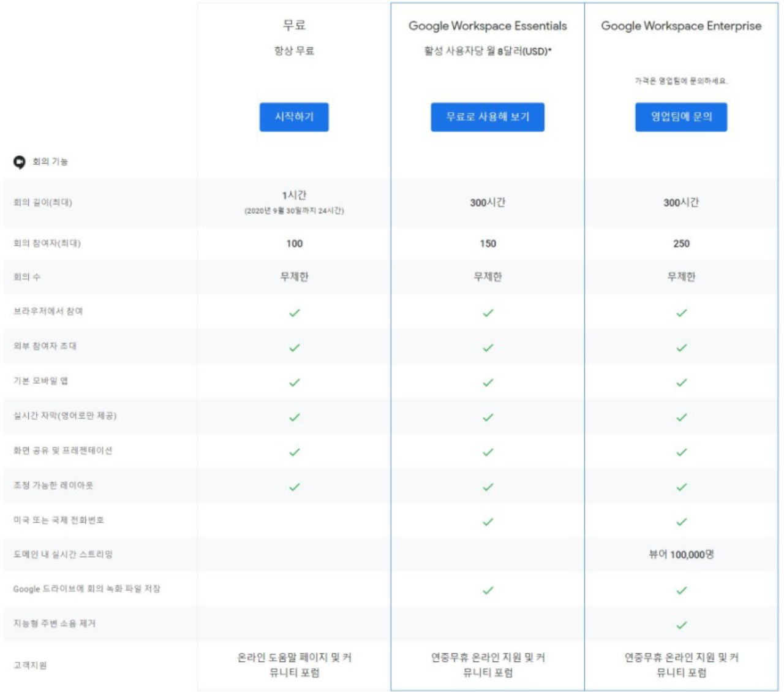The width and height of the screenshot is (784, 692).
Task: Click the 1시간 value in 무료 column
Action: click(x=294, y=195)
